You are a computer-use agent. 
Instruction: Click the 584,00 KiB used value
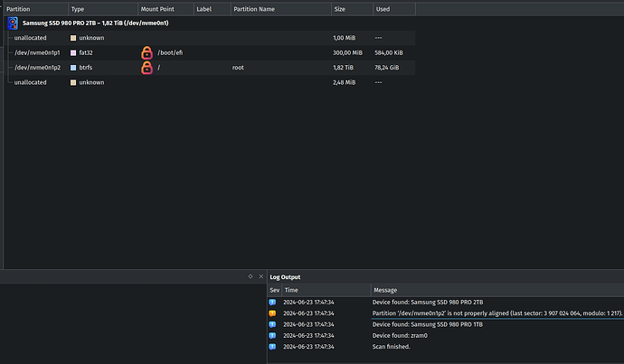388,52
